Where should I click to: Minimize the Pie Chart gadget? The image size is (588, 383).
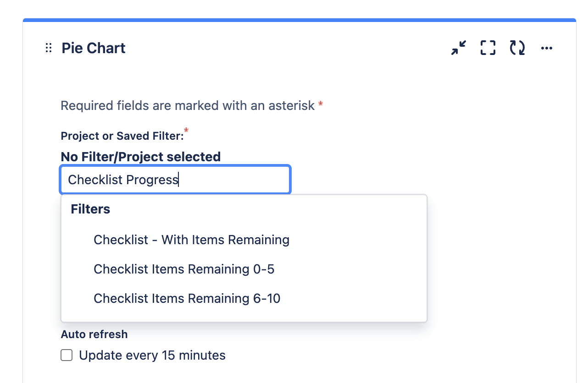click(x=458, y=48)
